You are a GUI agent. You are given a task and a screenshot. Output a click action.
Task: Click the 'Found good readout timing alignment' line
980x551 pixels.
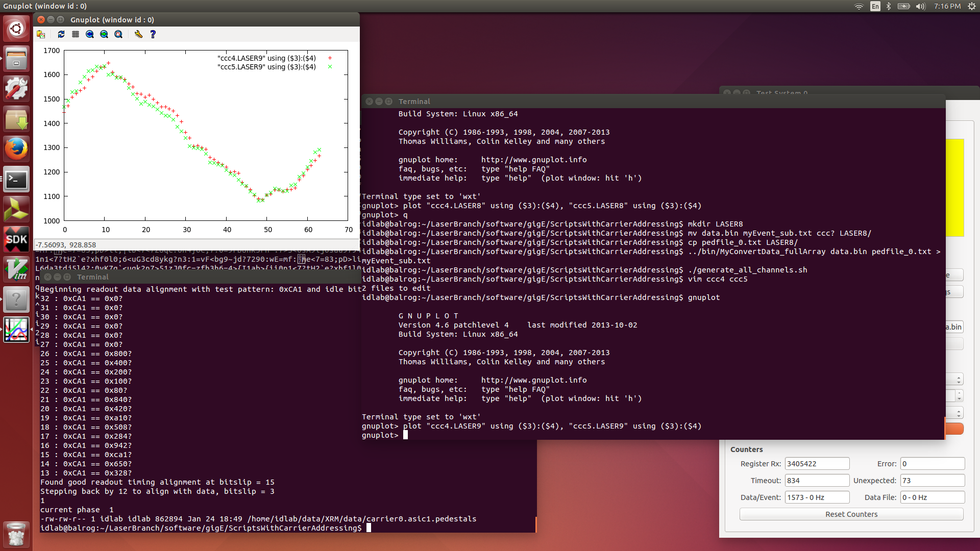tap(157, 482)
